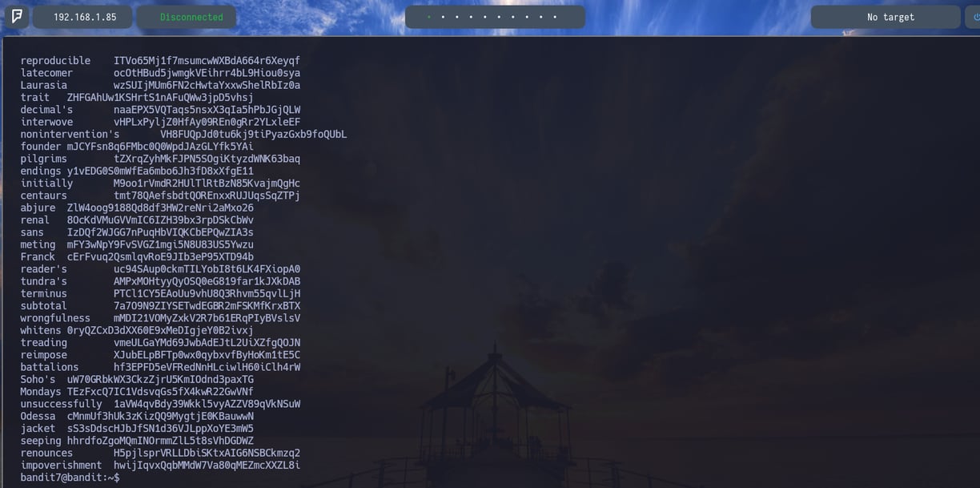Click the string '7a7O9N9ZIYSETwdEGBR2mFSKMfKrxBTX'
This screenshot has height=488, width=980.
[207, 306]
